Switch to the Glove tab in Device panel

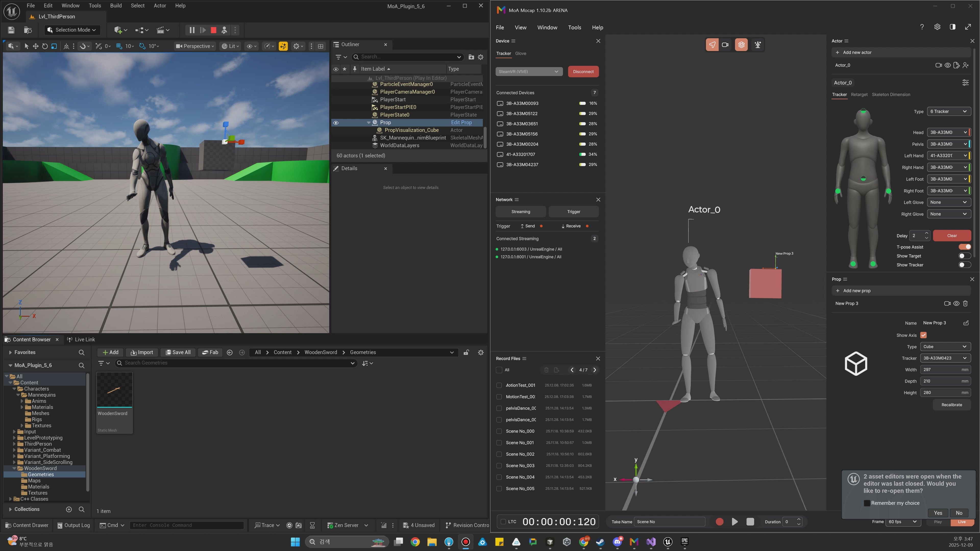[x=520, y=54]
